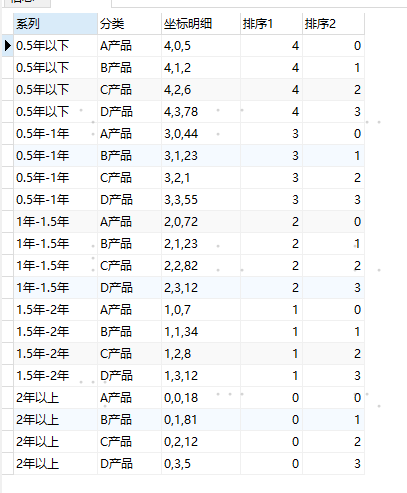407x493 pixels.
Task: Select the cell reading 0,1,81
Action: coord(201,420)
